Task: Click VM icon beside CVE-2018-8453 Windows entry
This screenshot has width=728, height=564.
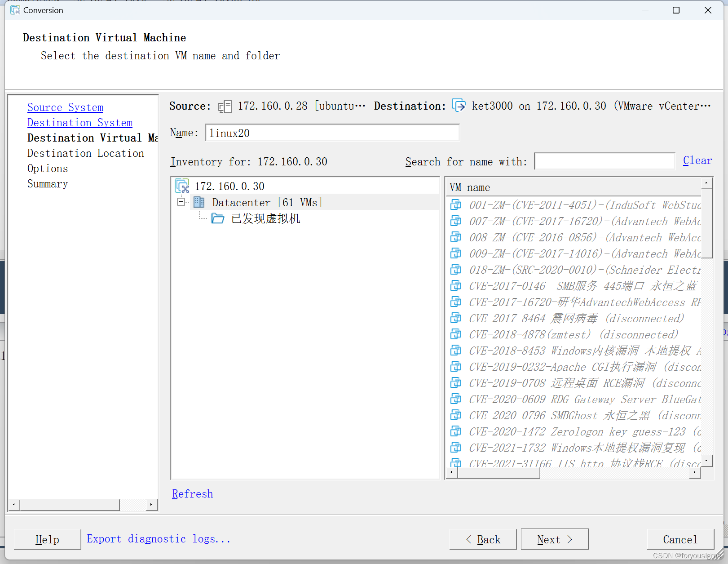Action: 456,351
